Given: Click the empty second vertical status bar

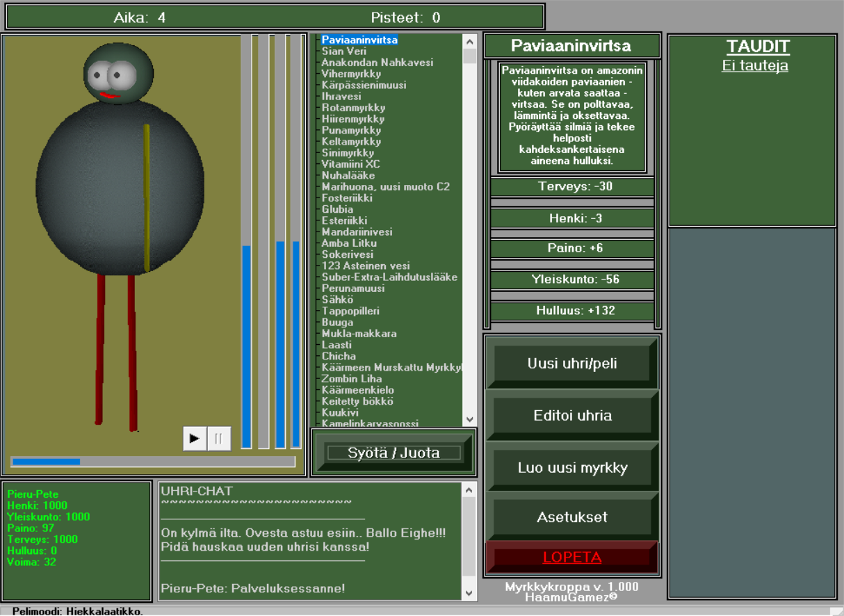Looking at the screenshot, I should pos(263,242).
